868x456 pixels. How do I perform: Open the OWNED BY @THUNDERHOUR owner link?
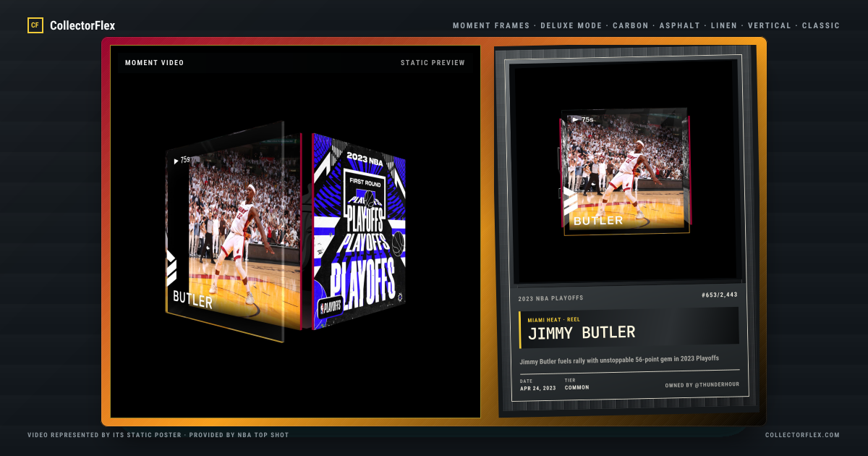(702, 385)
